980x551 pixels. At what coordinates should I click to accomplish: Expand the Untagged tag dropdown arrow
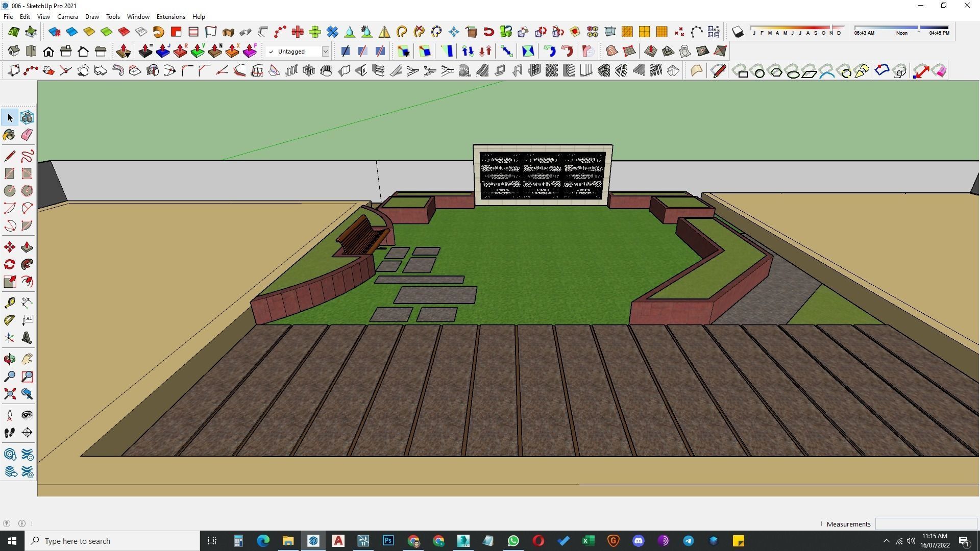coord(325,52)
